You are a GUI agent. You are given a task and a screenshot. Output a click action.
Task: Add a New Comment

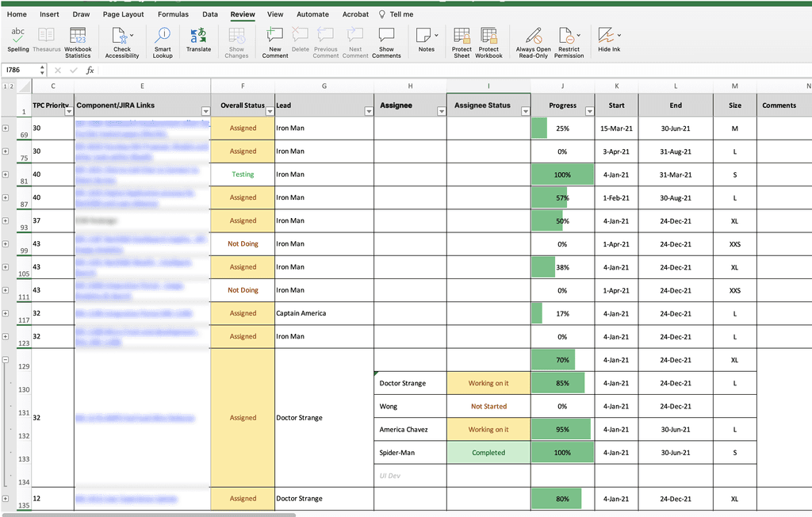(275, 43)
